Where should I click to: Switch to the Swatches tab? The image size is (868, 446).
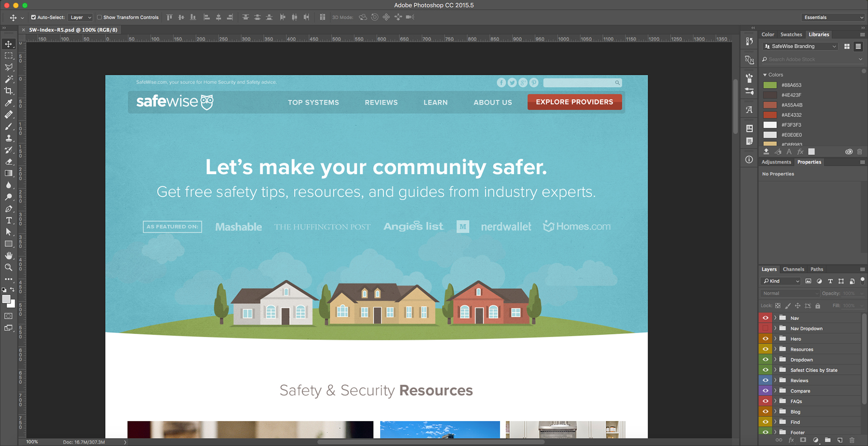pyautogui.click(x=791, y=34)
